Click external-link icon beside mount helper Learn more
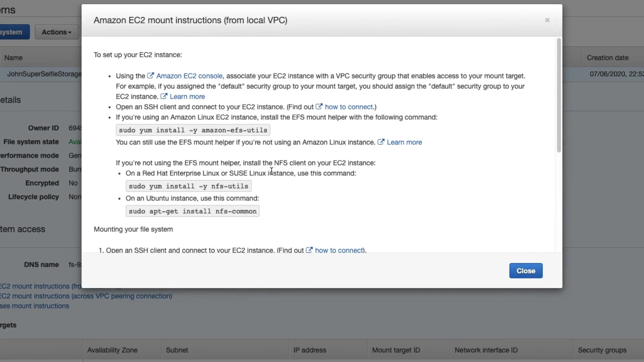The height and width of the screenshot is (362, 644). tap(381, 142)
